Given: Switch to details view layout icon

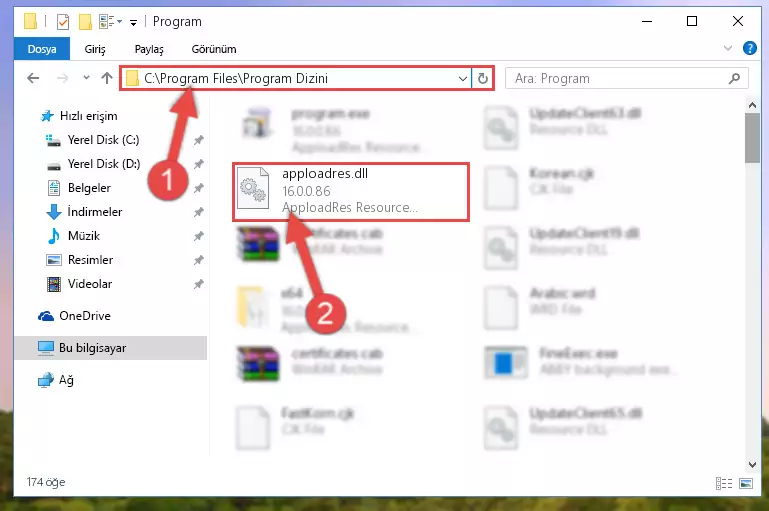Looking at the screenshot, I should tap(723, 484).
